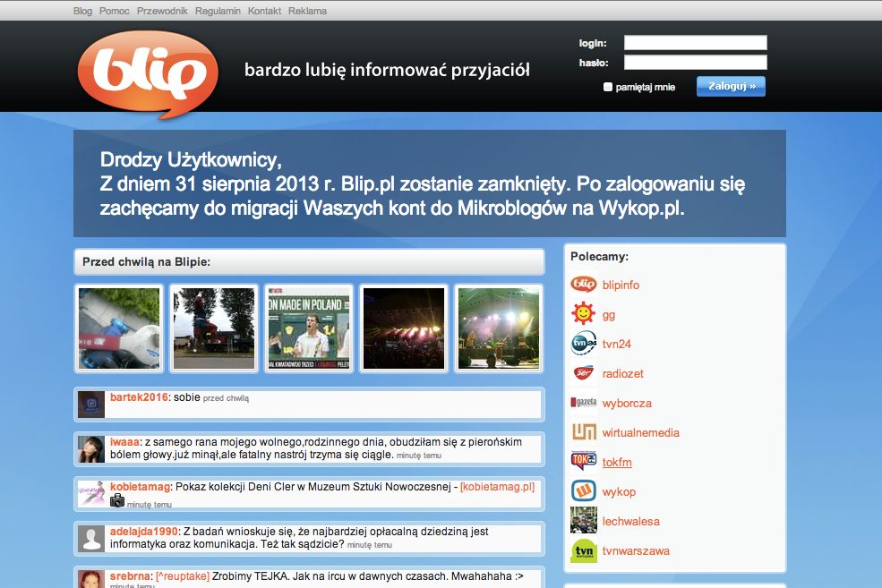This screenshot has width=882, height=588.
Task: Click the 'Drodzy Użytkownicy,' announcement text
Action: [191, 160]
